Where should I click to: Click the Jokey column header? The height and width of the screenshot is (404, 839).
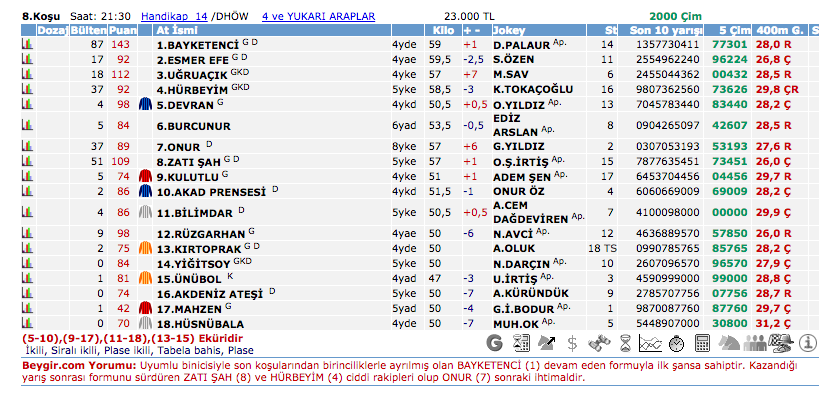(509, 31)
